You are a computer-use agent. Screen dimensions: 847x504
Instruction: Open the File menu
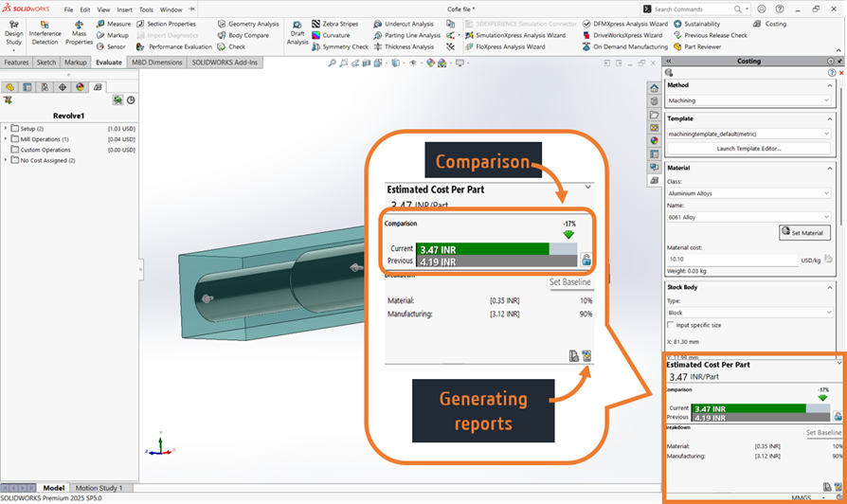pos(68,9)
